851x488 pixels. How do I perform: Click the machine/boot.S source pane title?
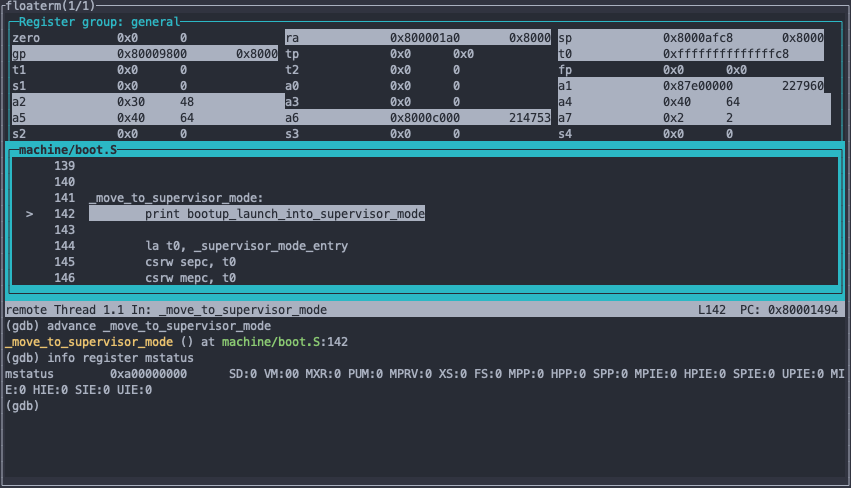coord(67,149)
